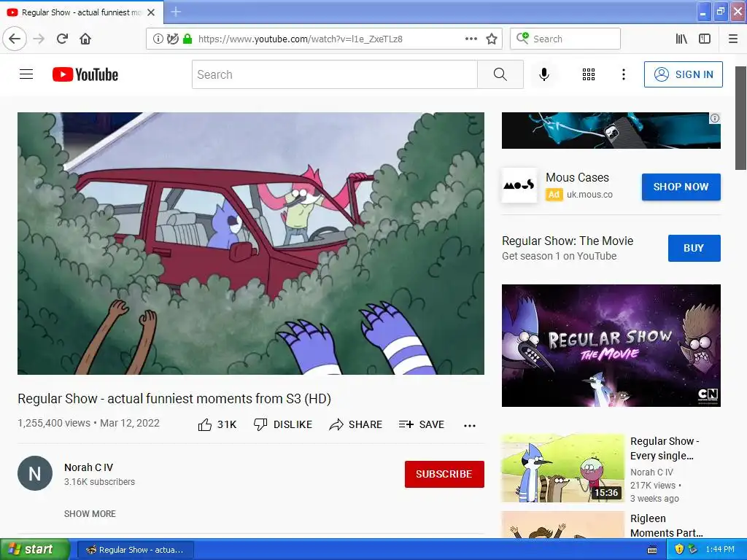The height and width of the screenshot is (560, 747).
Task: Click the taskbar clock showing 1:44 PM
Action: (x=720, y=549)
